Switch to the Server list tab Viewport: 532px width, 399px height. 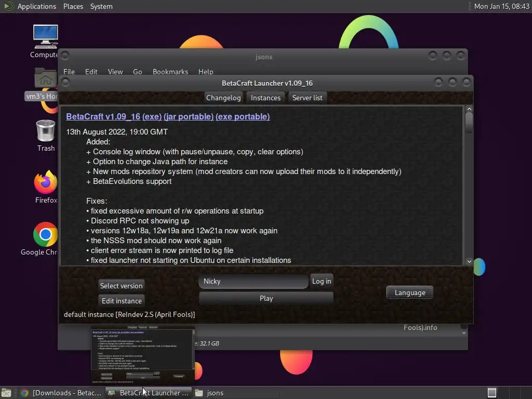[x=307, y=98]
